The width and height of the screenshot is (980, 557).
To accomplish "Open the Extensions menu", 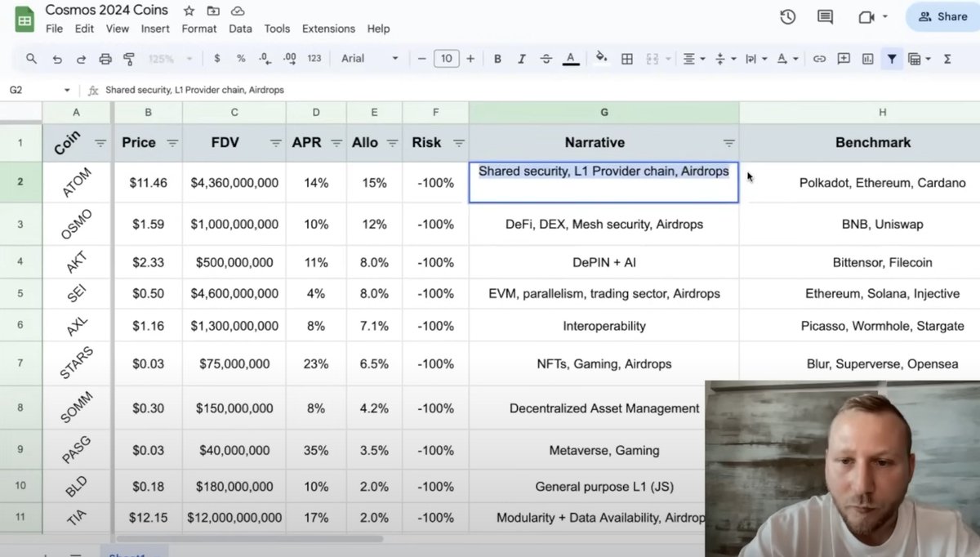I will click(x=328, y=29).
